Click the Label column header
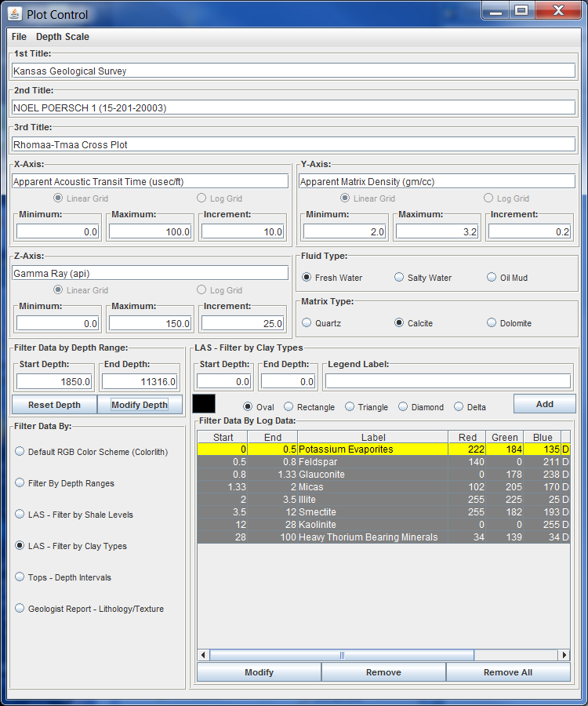This screenshot has width=588, height=706. click(x=373, y=437)
